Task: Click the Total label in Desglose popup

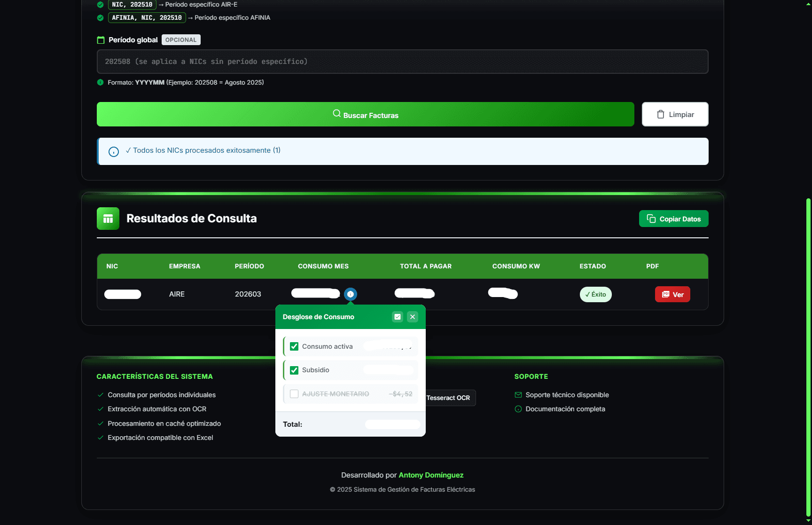Action: tap(292, 424)
